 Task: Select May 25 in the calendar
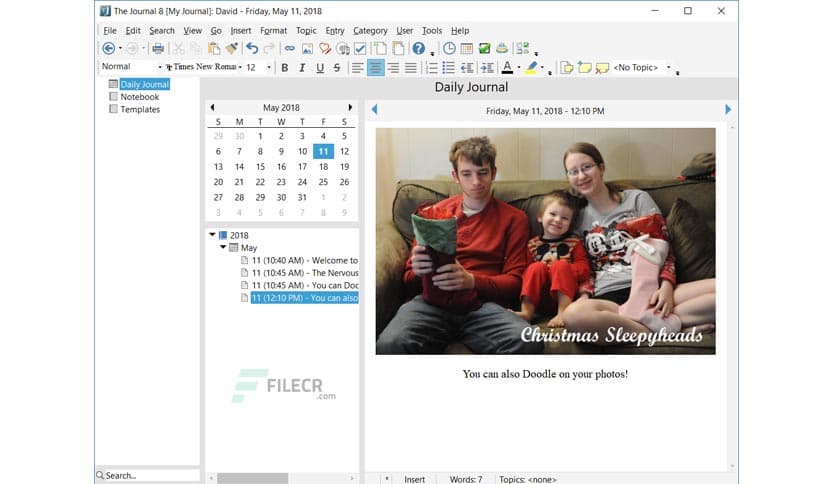323,182
